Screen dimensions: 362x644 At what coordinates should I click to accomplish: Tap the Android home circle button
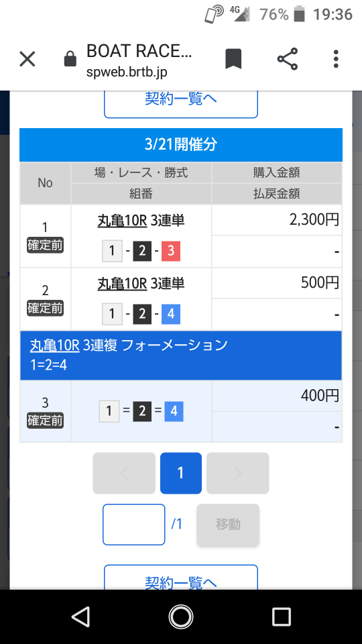[x=180, y=616]
